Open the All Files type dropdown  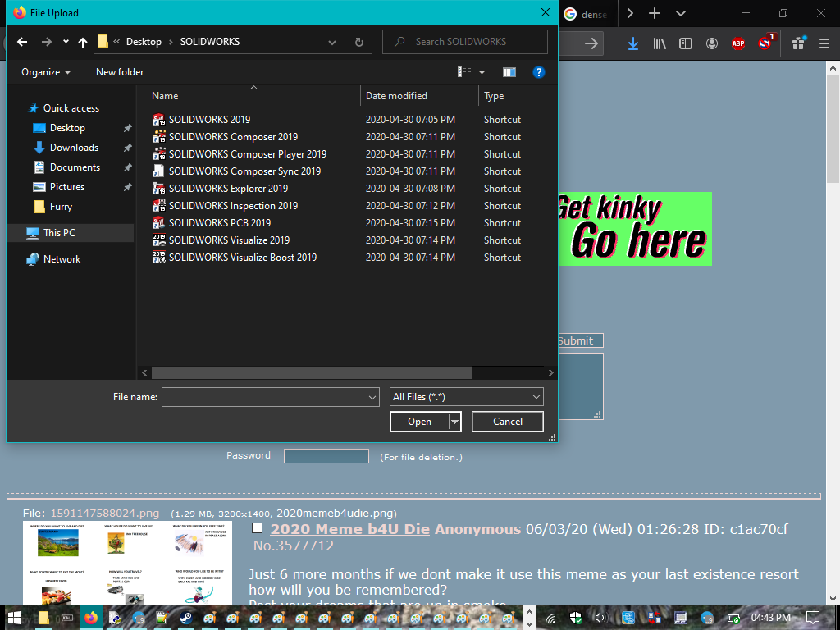click(x=466, y=397)
